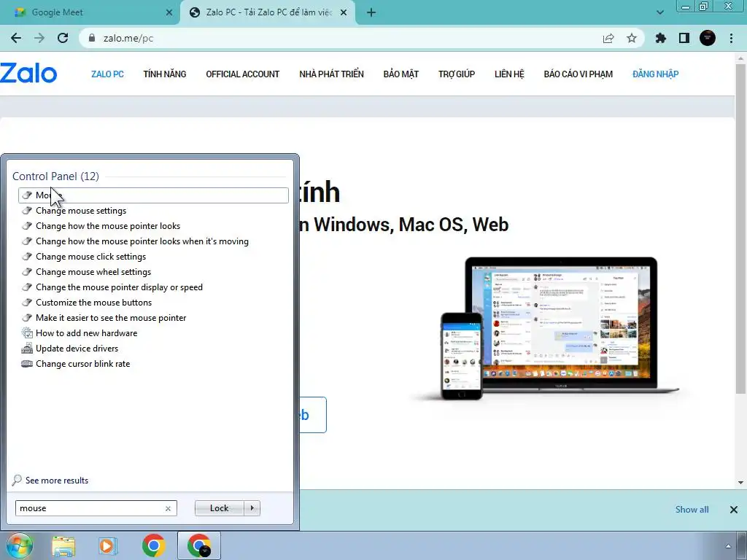Click the share page icon in address bar

[x=608, y=39]
